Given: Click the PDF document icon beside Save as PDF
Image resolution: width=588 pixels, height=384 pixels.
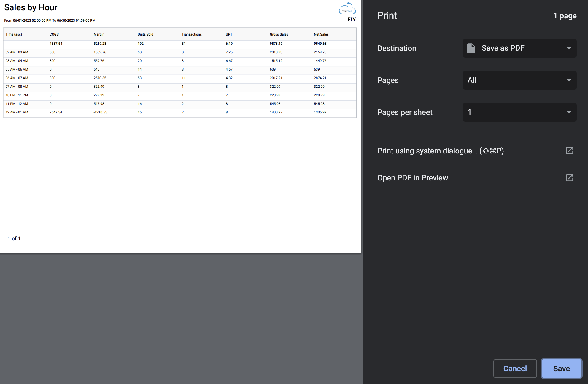Looking at the screenshot, I should pos(471,48).
